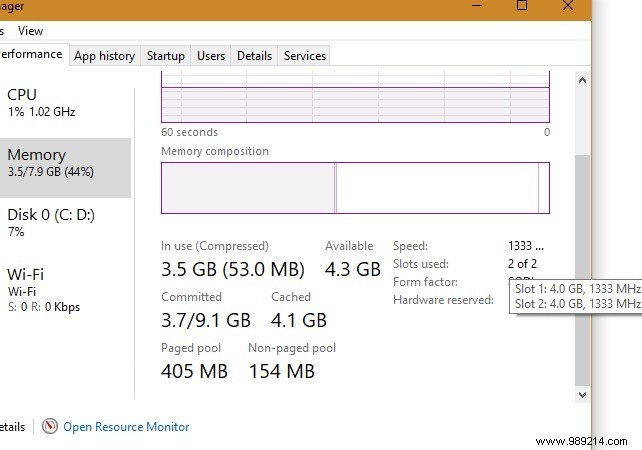Click the '4.1 GB' cached value
Image resolution: width=642 pixels, height=450 pixels.
pyautogui.click(x=298, y=320)
